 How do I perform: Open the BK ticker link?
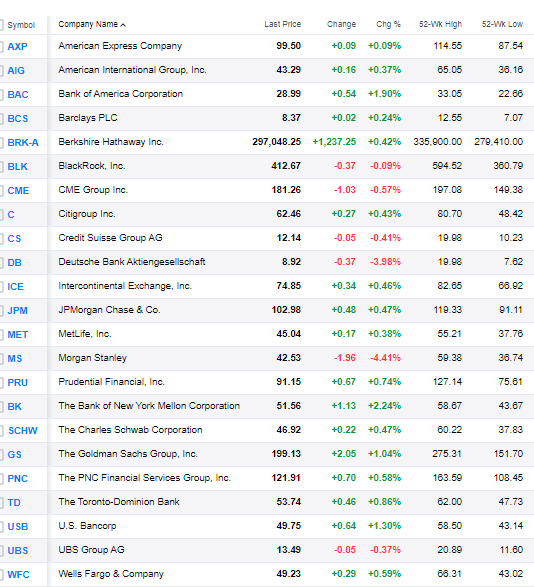click(x=14, y=406)
